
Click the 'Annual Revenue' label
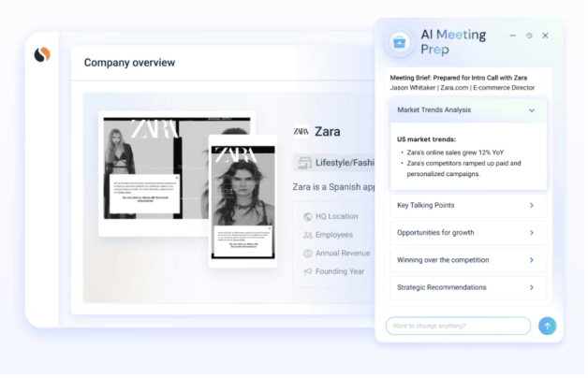click(x=343, y=254)
